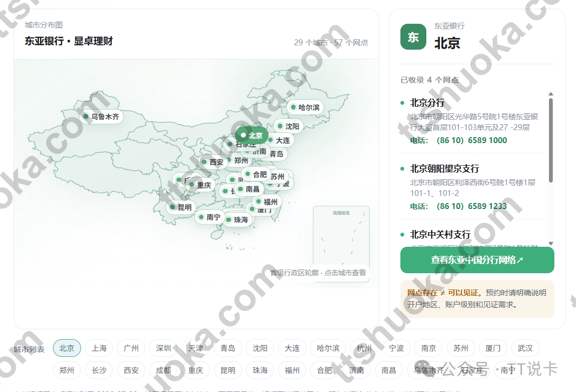Screen dimensions: 576x392
Task: Select the 南宁 map marker
Action: (210, 217)
